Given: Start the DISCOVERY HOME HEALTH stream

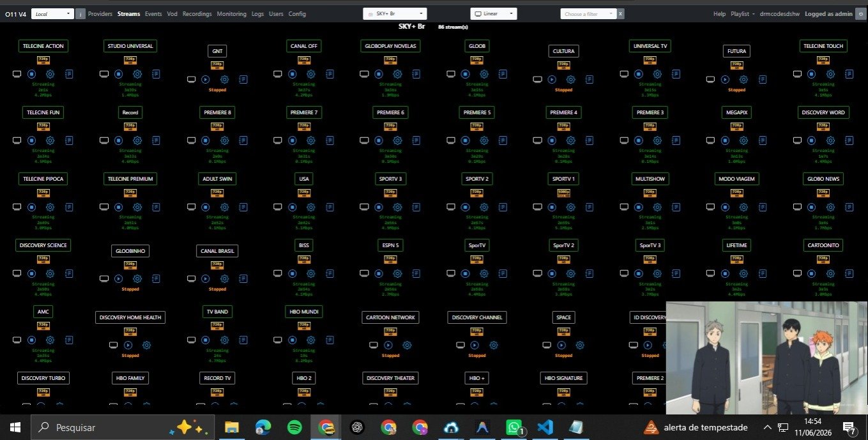Looking at the screenshot, I should pos(128,345).
